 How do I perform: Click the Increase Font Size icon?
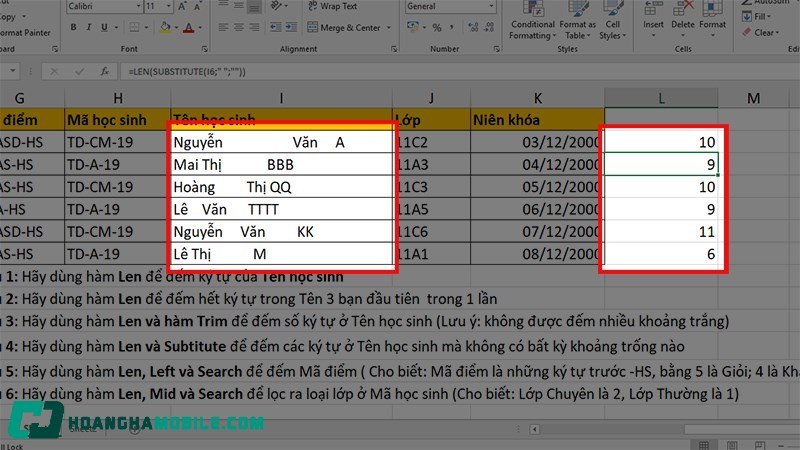[x=180, y=6]
